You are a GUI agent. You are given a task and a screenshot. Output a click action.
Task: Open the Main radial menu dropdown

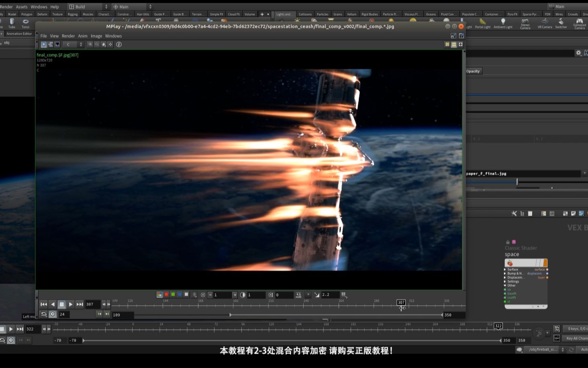(132, 7)
